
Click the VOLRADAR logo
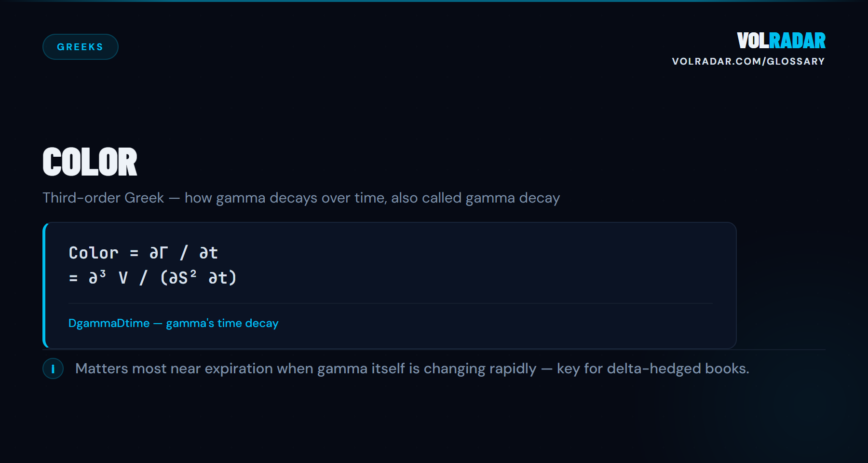(781, 41)
